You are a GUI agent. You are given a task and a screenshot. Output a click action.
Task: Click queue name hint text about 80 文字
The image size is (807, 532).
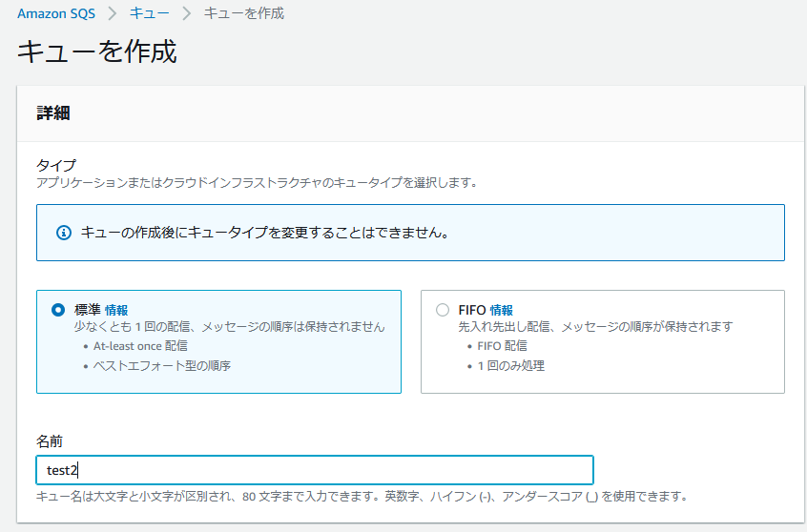pos(362,497)
